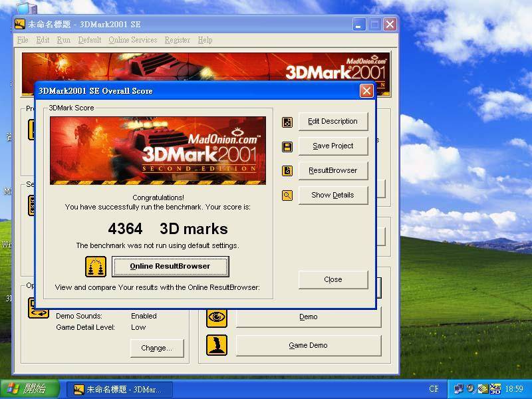Click the Change... options button
532x399 pixels.
pyautogui.click(x=157, y=348)
